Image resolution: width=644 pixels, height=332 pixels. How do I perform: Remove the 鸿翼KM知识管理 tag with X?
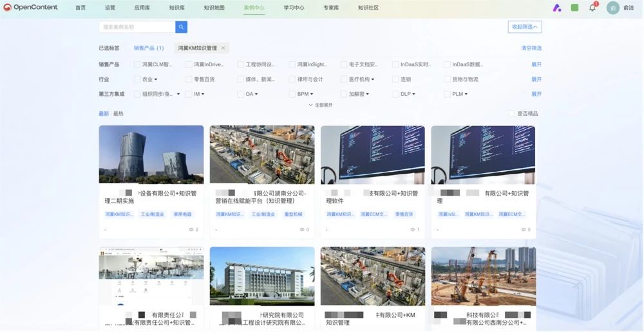pyautogui.click(x=223, y=48)
